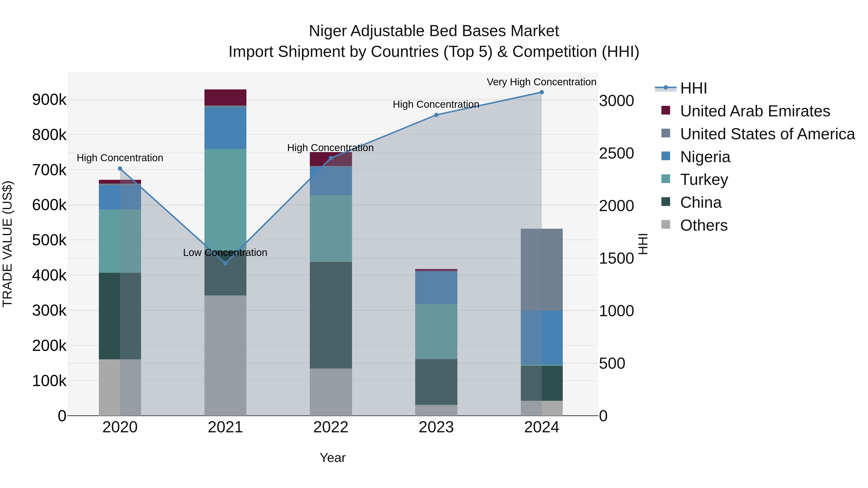Click the HHI line marker icon in legend

tap(665, 87)
